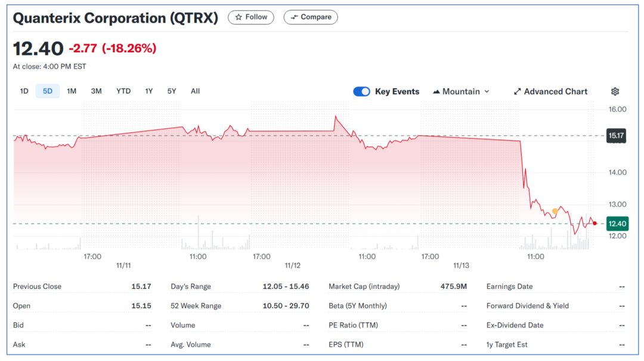
Task: Click the Compare arrows icon
Action: tap(294, 17)
